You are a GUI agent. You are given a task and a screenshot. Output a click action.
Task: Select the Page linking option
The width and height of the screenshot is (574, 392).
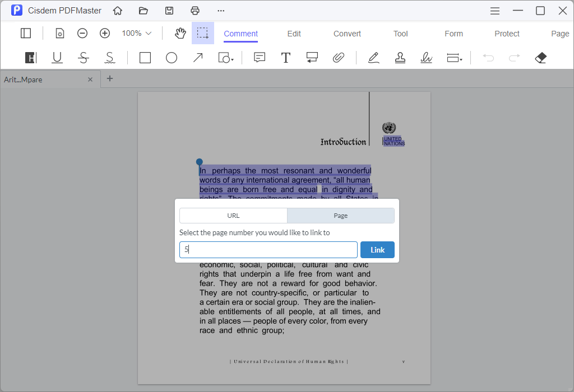340,215
